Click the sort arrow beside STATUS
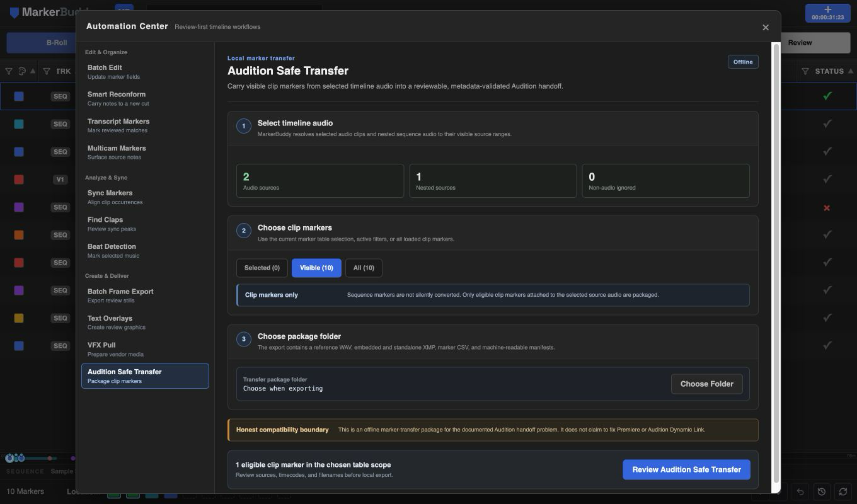Screen dimensions: 857x504 pyautogui.click(x=851, y=71)
